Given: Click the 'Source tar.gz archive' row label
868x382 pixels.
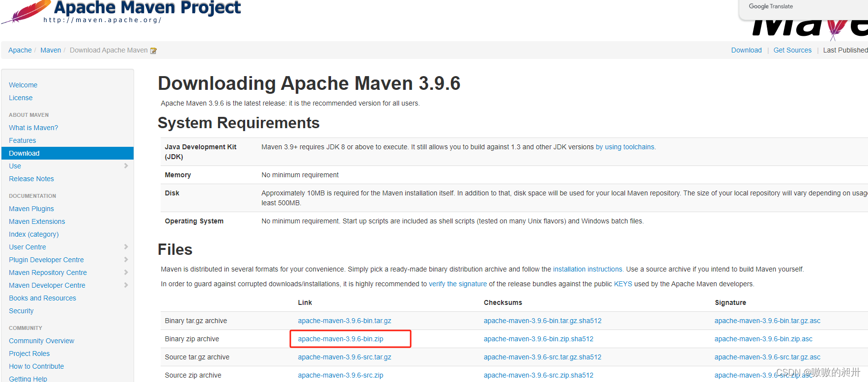Looking at the screenshot, I should click(197, 357).
